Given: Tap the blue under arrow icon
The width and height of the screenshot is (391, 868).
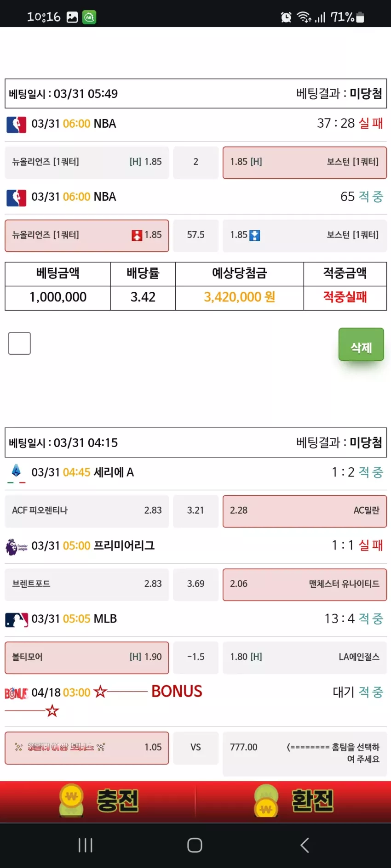Looking at the screenshot, I should coord(255,235).
